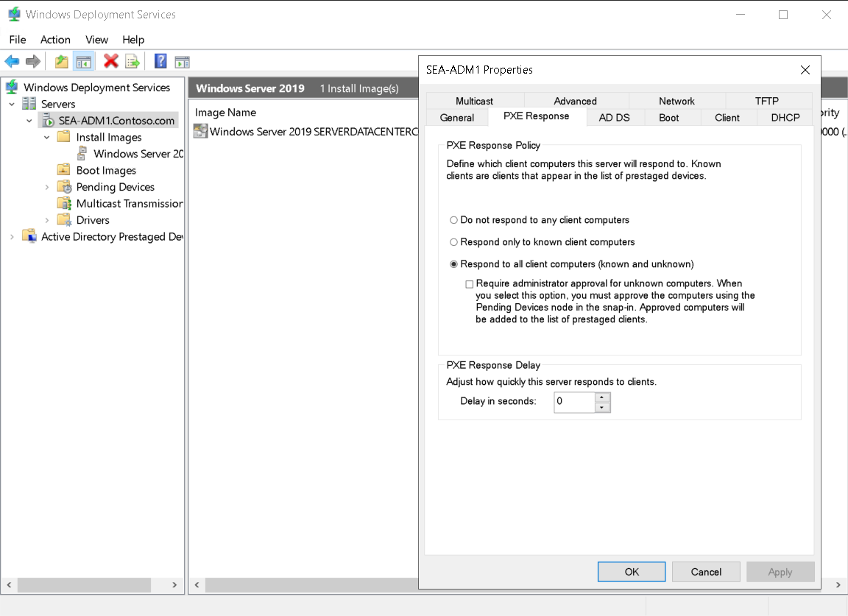Increase delay seconds with the up stepper arrow
This screenshot has width=848, height=616.
pyautogui.click(x=602, y=398)
